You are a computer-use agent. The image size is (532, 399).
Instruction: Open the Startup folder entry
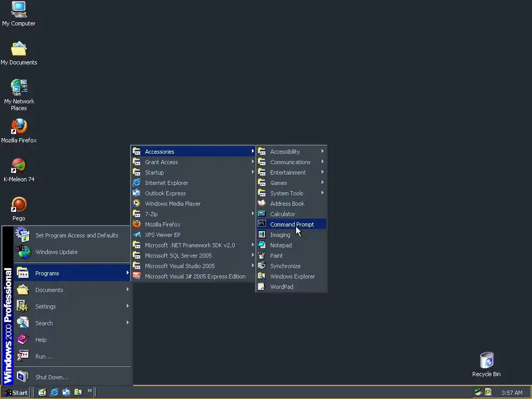(193, 172)
